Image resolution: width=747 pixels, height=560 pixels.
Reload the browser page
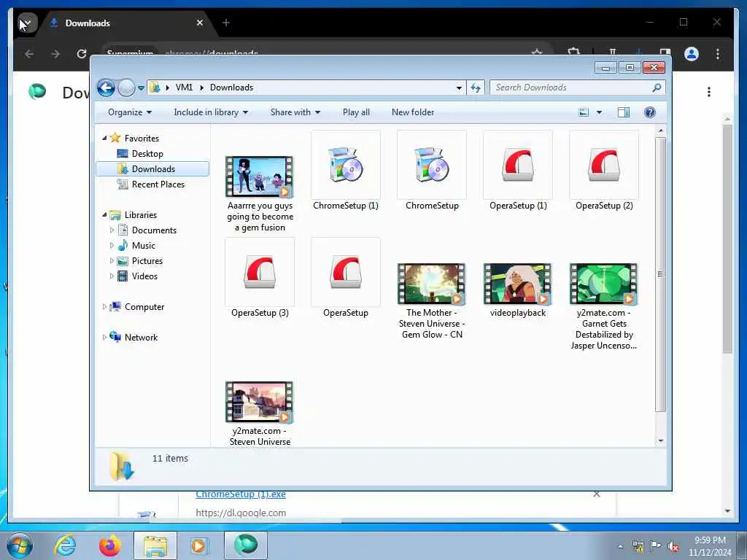[82, 54]
